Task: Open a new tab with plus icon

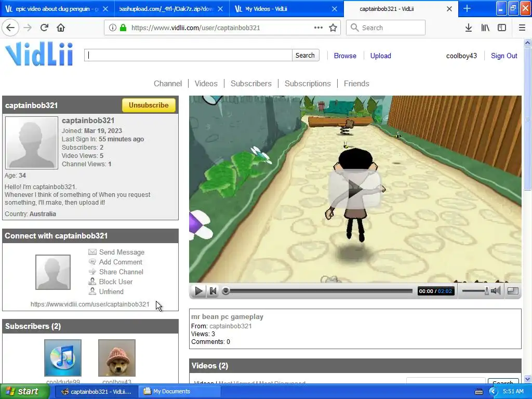Action: (x=467, y=8)
